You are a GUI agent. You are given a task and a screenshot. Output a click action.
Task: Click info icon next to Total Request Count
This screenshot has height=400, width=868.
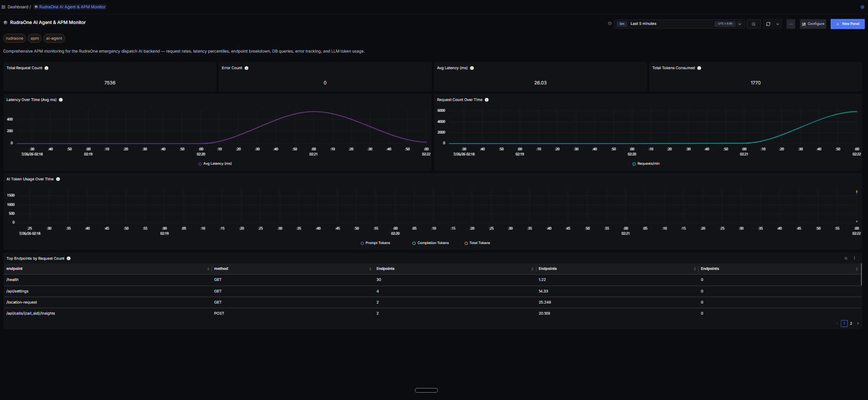(x=47, y=68)
